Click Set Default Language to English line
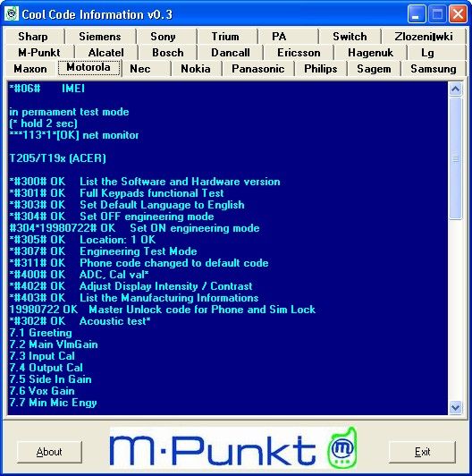 tap(127, 205)
